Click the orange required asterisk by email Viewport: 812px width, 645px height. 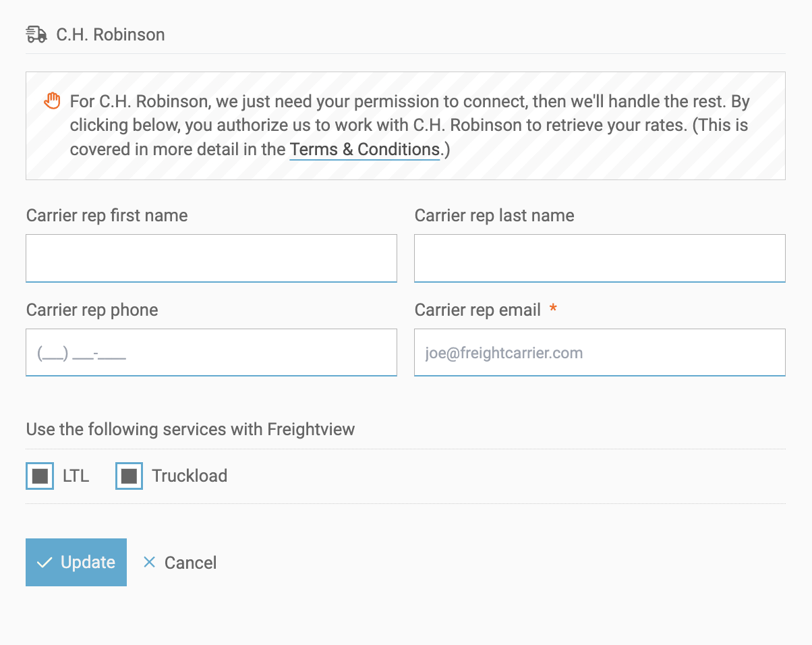click(x=553, y=310)
